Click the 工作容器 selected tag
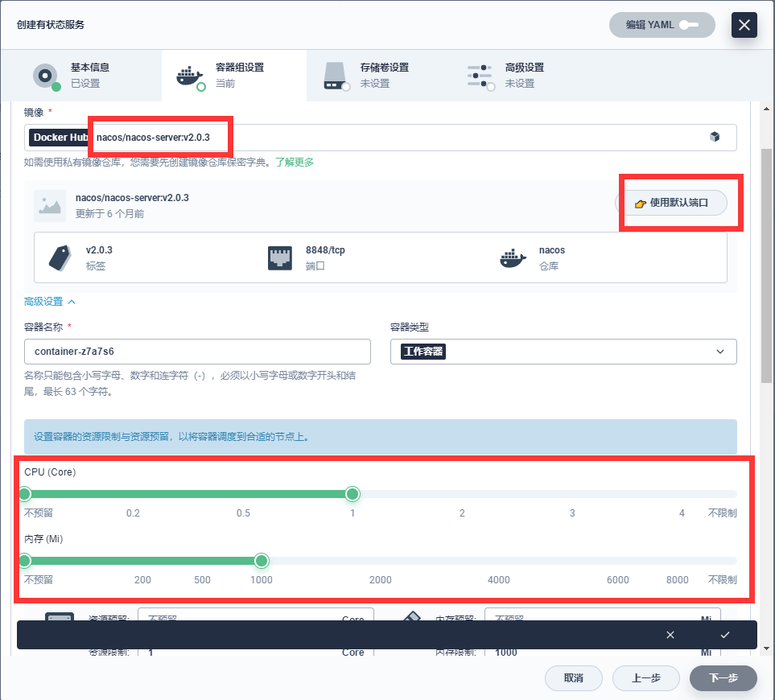 click(423, 352)
